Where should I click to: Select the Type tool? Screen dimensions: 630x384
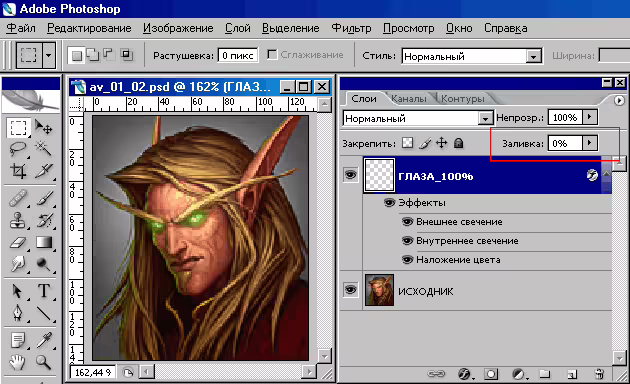click(43, 291)
